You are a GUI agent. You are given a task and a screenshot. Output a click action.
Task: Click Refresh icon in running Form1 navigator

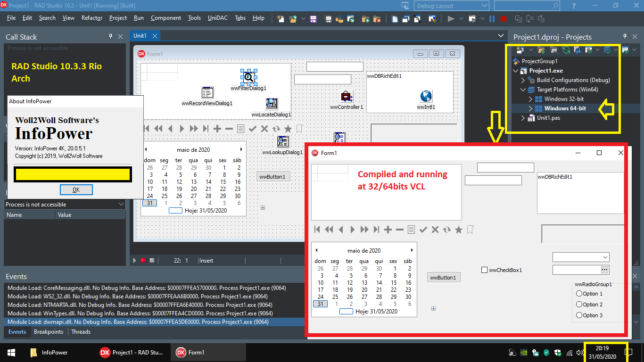coord(447,230)
